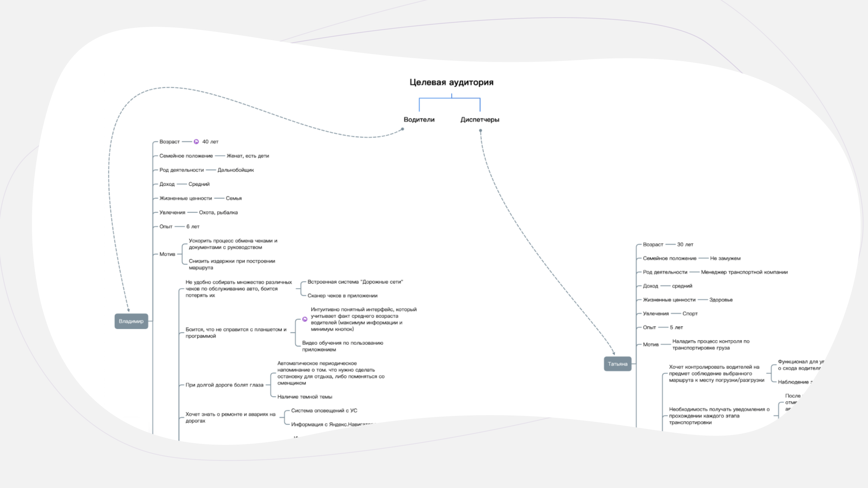Select the Татьяна persona node
This screenshot has height=488, width=868.
[617, 364]
